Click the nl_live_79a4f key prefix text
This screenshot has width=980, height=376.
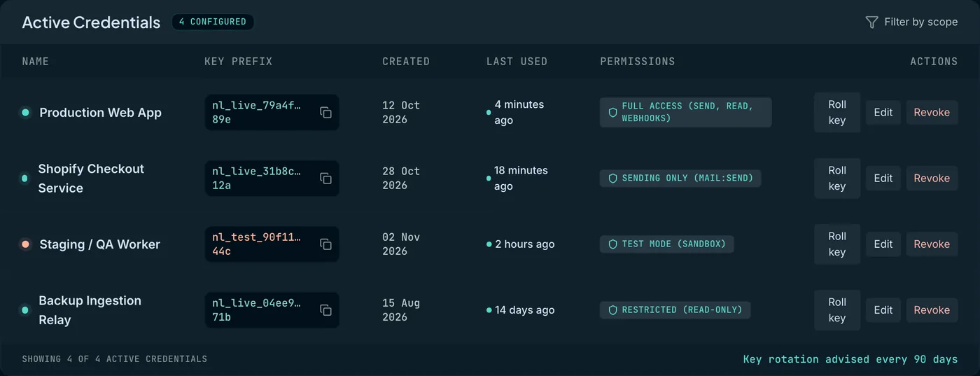tap(257, 113)
